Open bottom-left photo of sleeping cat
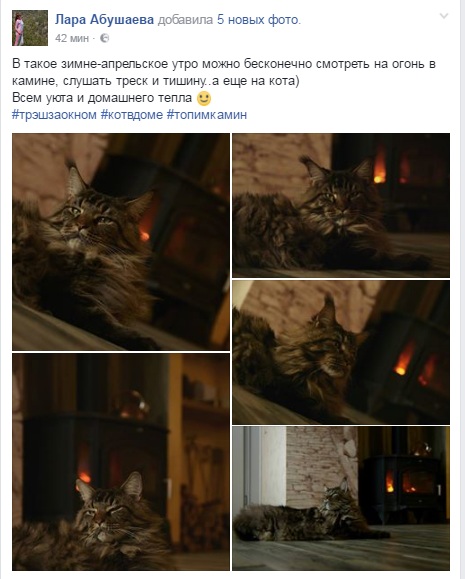Screen dimensions: 465x579 121,462
